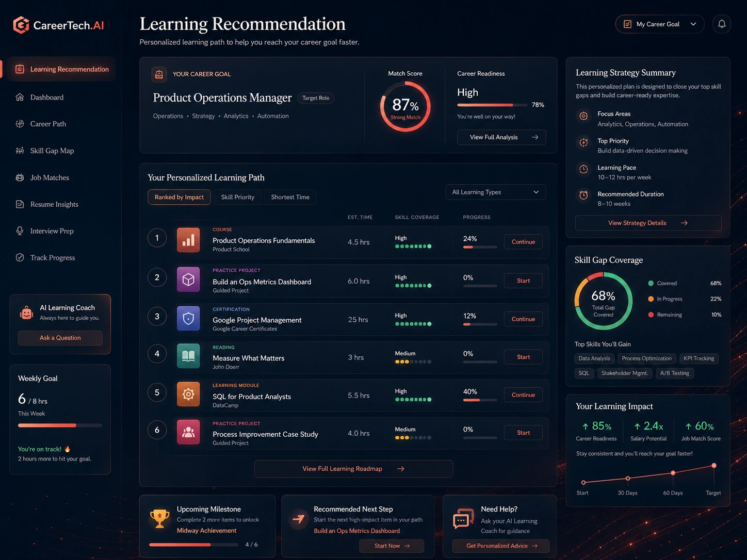747x560 pixels.
Task: Open Job Matches in the sidebar
Action: [50, 177]
